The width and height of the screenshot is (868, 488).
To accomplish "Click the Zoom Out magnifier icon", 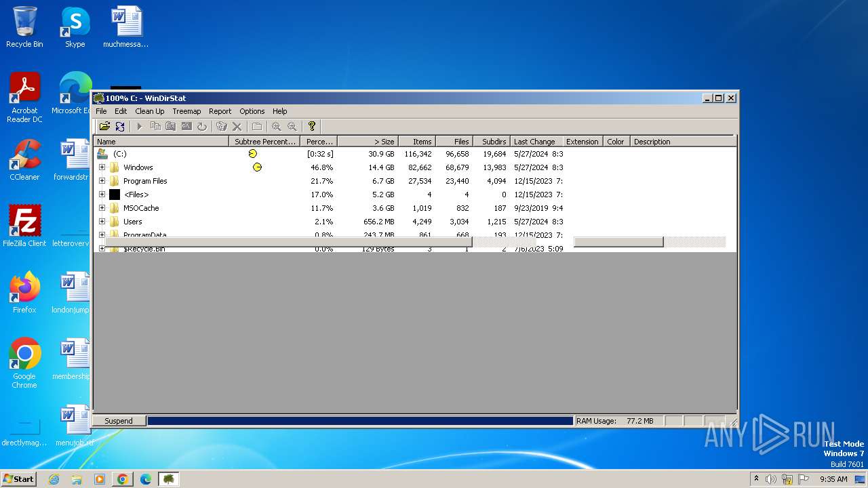I will (292, 126).
